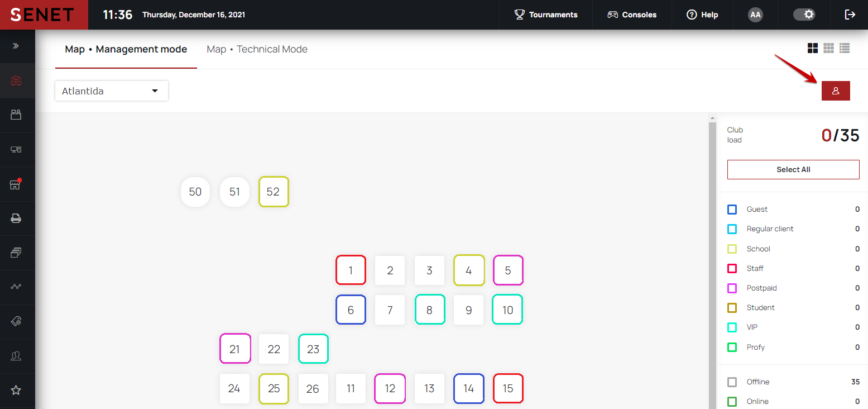
Task: Select computer 25 on the map
Action: pyautogui.click(x=274, y=388)
